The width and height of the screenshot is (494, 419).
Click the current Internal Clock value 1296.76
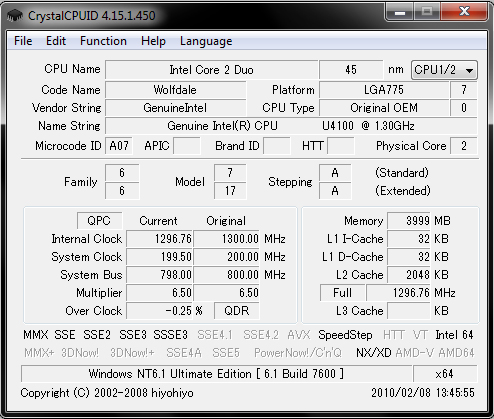click(160, 239)
